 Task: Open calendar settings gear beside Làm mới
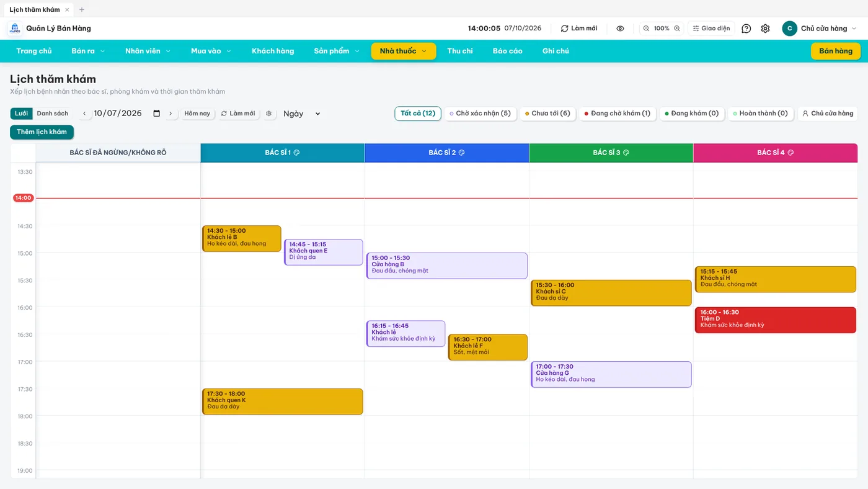pos(268,114)
